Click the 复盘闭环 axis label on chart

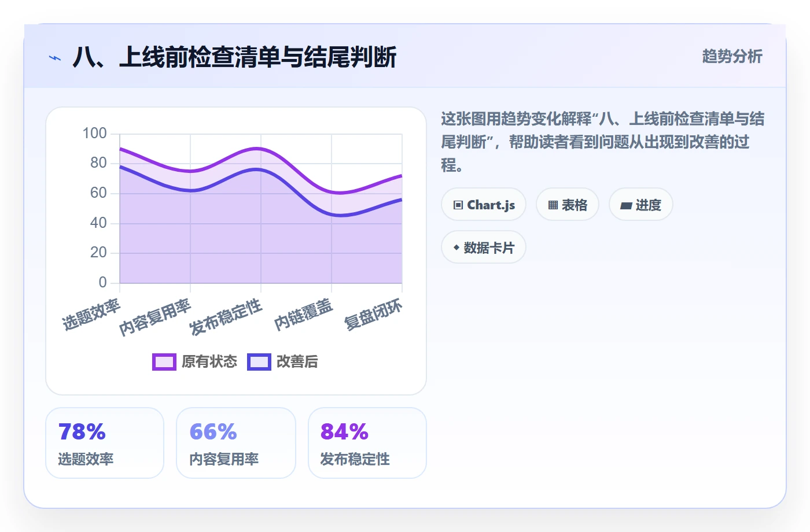pyautogui.click(x=374, y=315)
